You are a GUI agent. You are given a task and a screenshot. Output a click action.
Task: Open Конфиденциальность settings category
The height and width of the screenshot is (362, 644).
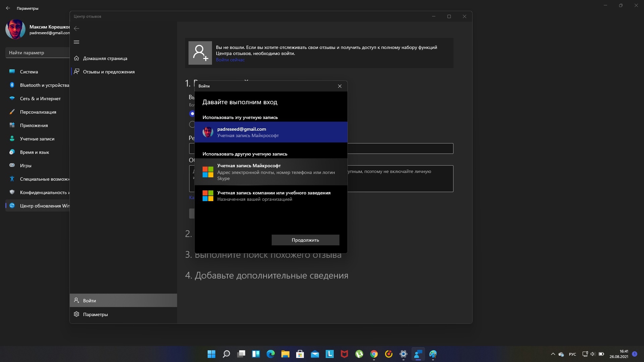pos(38,192)
